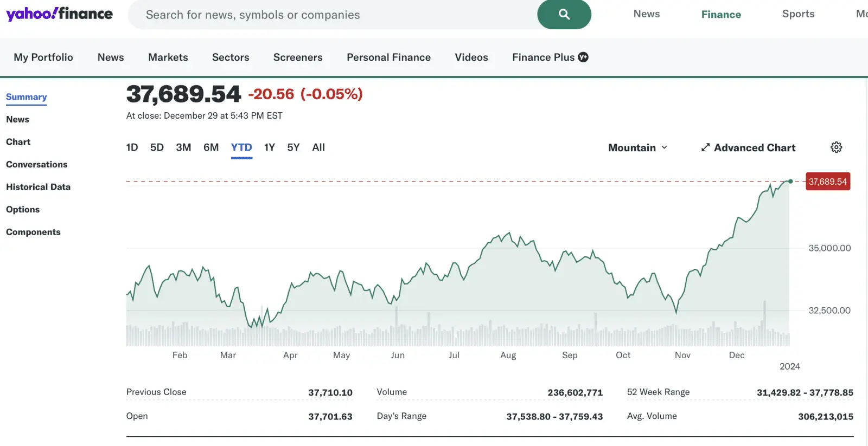Viewport: 868px width, 446px height.
Task: Click the Finance Plus badge icon
Action: tap(583, 57)
